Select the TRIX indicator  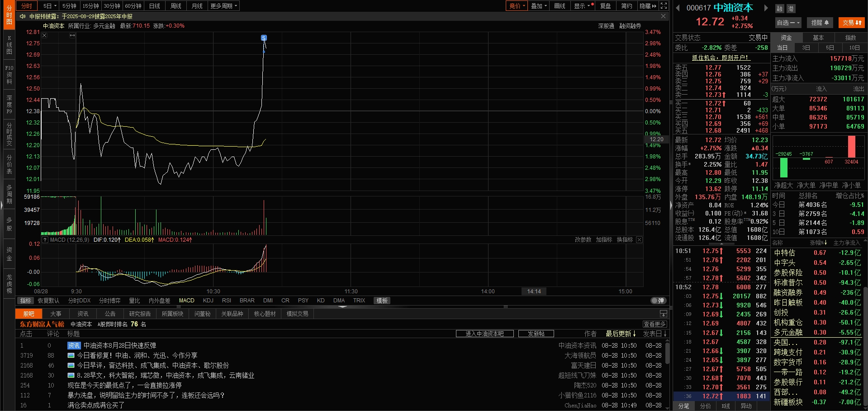[x=359, y=301]
